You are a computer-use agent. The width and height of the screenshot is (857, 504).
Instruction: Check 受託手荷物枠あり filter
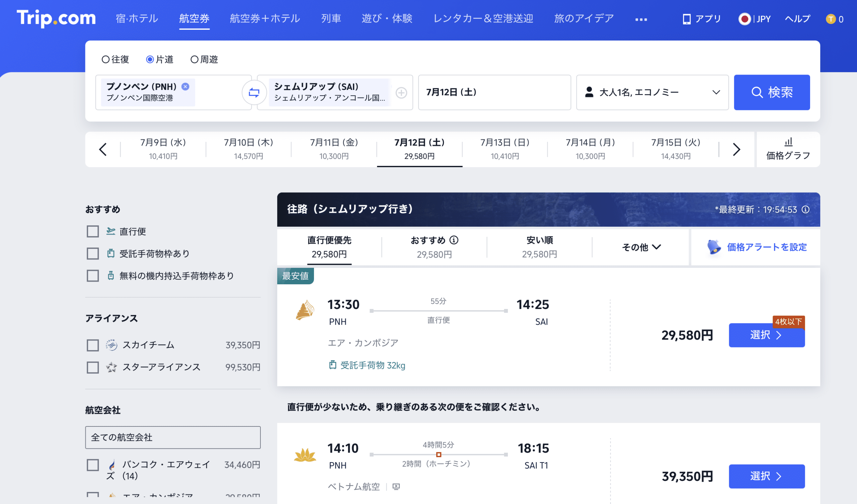[x=93, y=254]
